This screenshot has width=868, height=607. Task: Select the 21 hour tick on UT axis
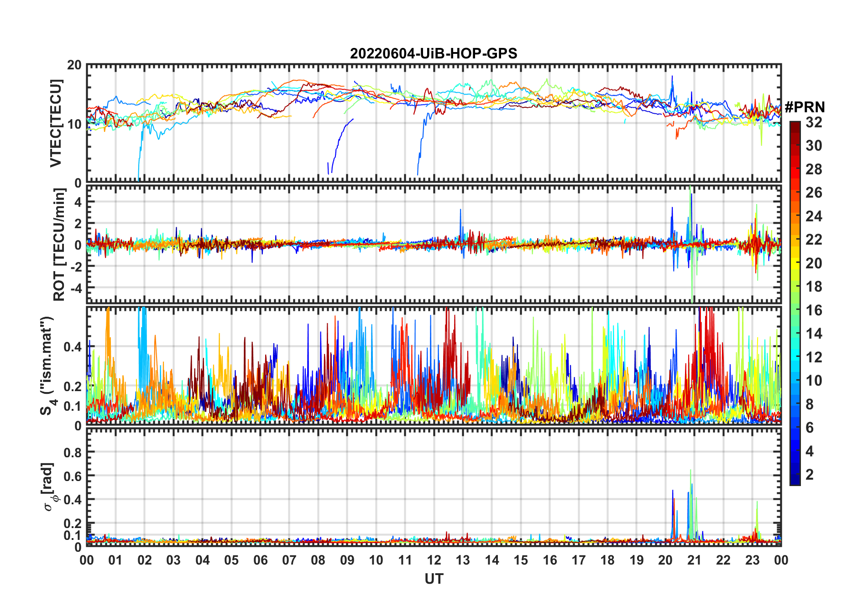coord(694,560)
